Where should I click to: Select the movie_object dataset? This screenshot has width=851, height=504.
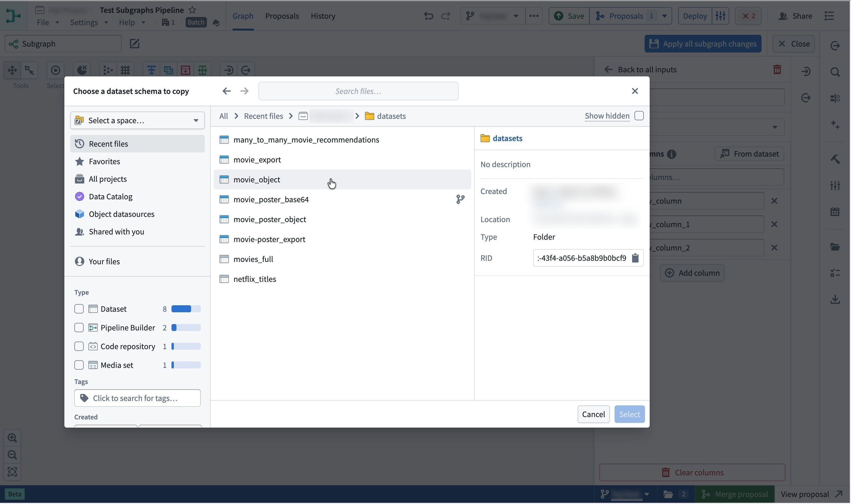pos(342,180)
